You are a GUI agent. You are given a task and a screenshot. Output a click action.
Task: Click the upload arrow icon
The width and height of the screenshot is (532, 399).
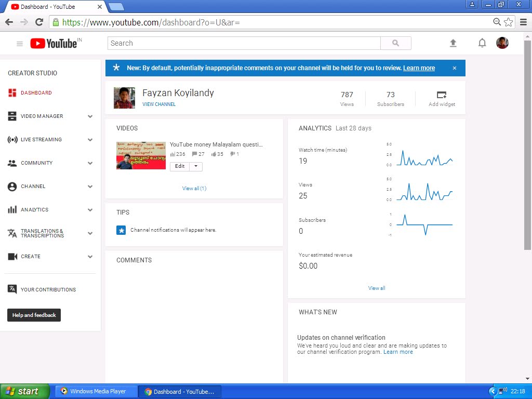[x=453, y=43]
